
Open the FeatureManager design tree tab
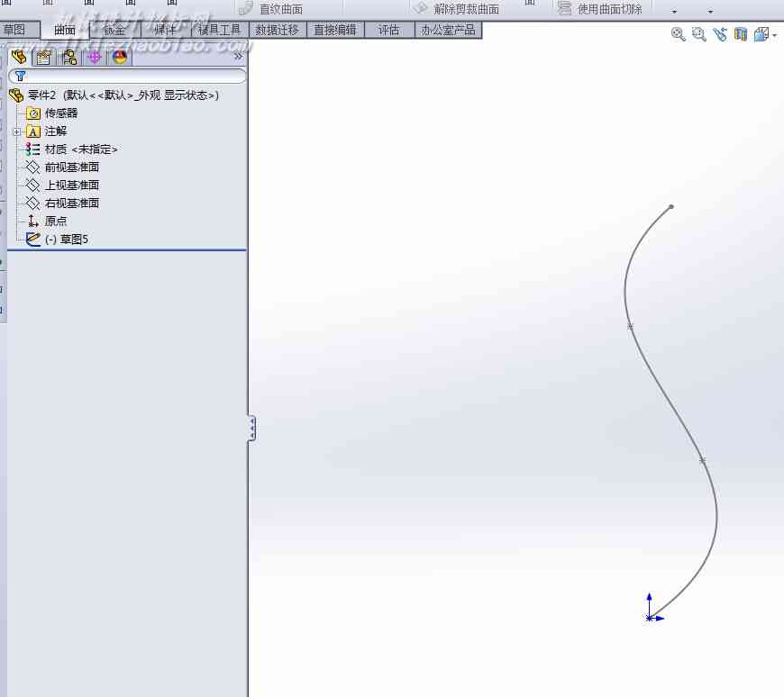coord(19,58)
